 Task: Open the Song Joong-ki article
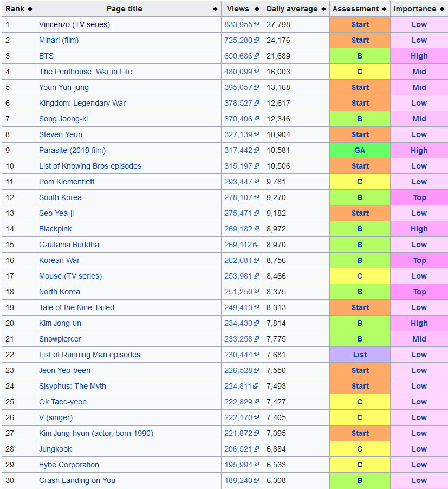[x=63, y=119]
